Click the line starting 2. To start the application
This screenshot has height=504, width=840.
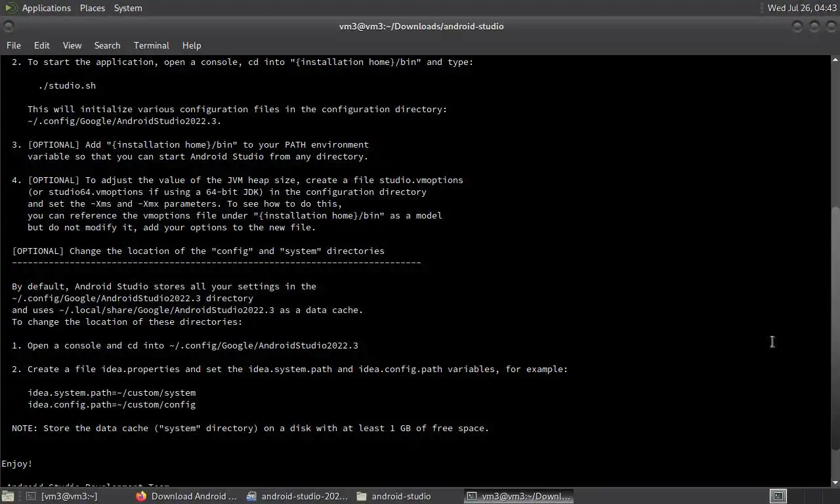point(243,62)
